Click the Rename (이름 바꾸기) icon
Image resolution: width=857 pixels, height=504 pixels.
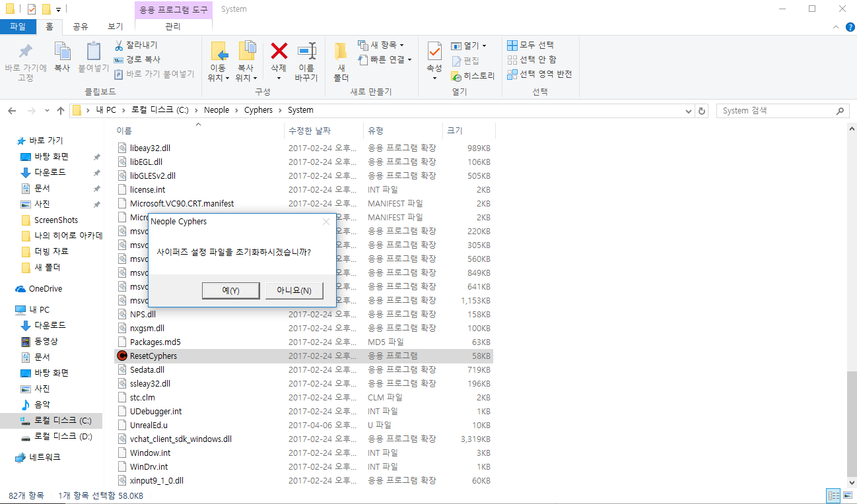[306, 51]
